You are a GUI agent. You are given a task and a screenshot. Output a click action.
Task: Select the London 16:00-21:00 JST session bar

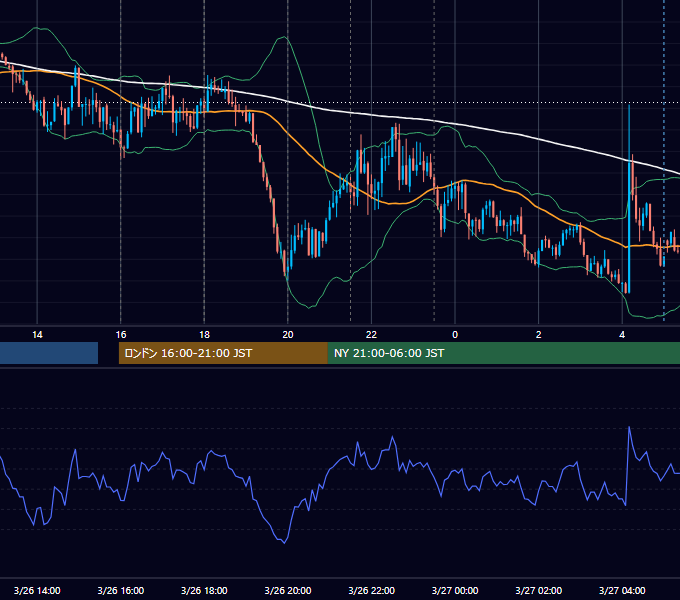[223, 353]
